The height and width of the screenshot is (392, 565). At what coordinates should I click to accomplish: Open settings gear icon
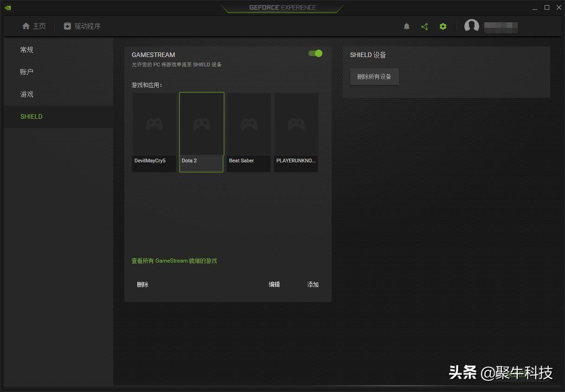click(x=443, y=26)
